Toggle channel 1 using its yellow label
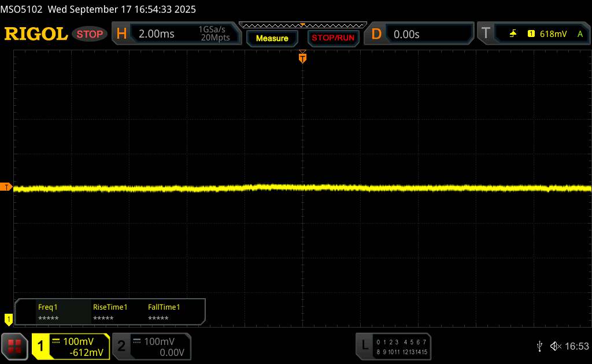The height and width of the screenshot is (364, 592). point(40,346)
